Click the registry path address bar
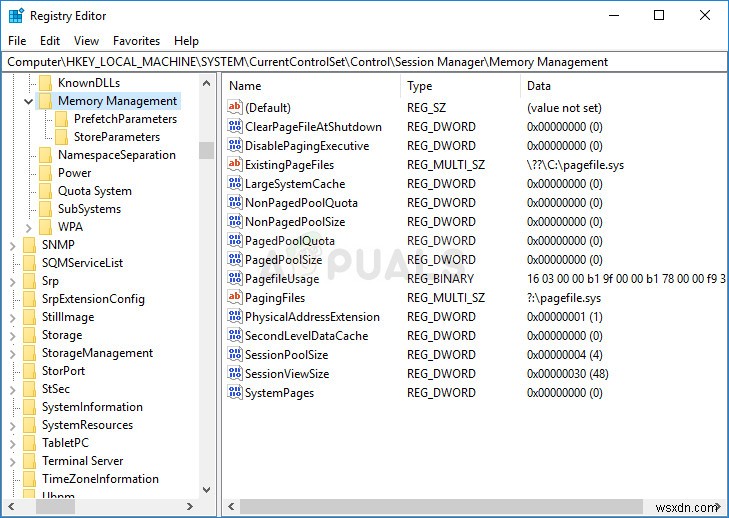729x518 pixels. pos(364,62)
